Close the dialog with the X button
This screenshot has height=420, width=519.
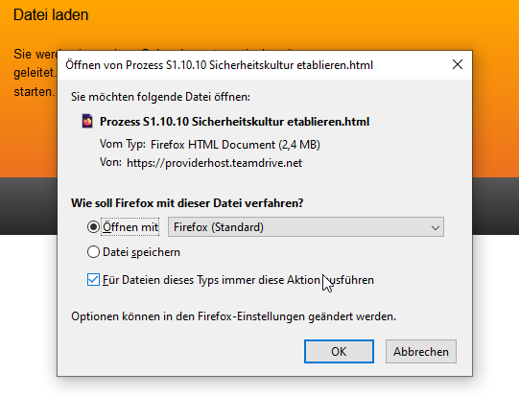[x=458, y=64]
